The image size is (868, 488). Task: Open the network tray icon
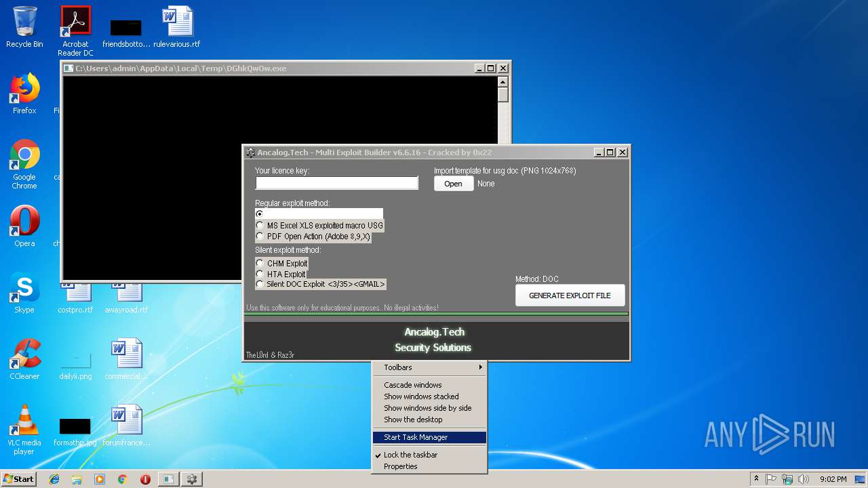pos(787,479)
